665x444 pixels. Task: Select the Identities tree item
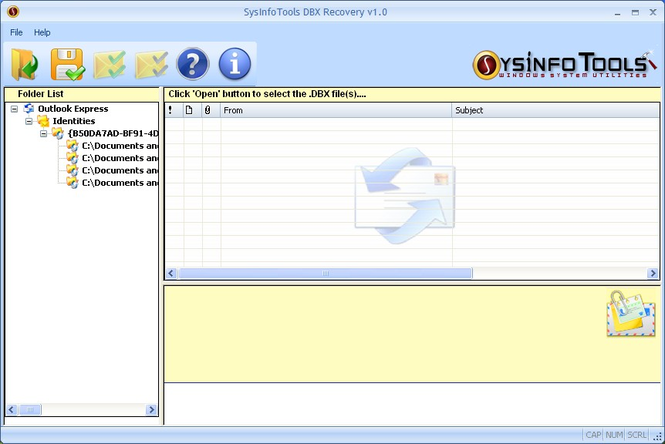pyautogui.click(x=74, y=121)
